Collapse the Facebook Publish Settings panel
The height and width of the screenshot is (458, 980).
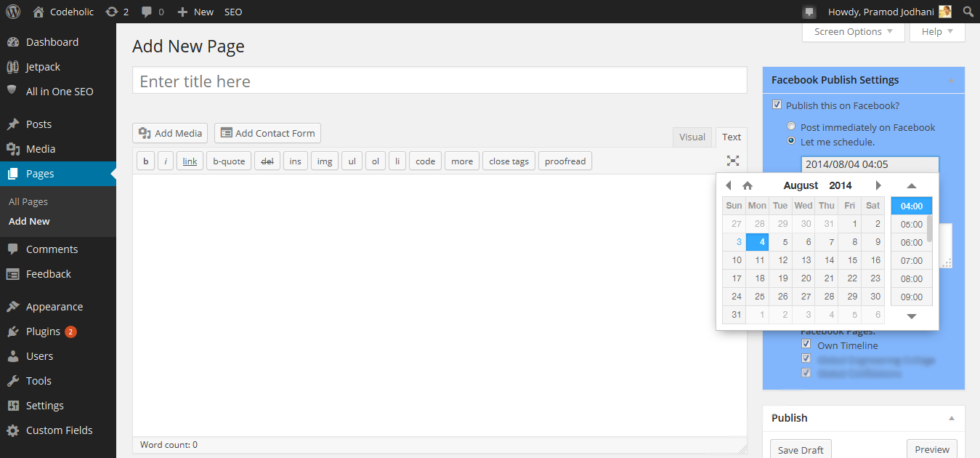(951, 81)
